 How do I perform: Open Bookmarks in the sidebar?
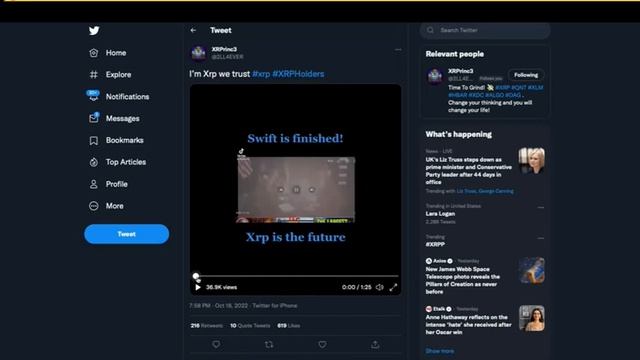point(116,140)
